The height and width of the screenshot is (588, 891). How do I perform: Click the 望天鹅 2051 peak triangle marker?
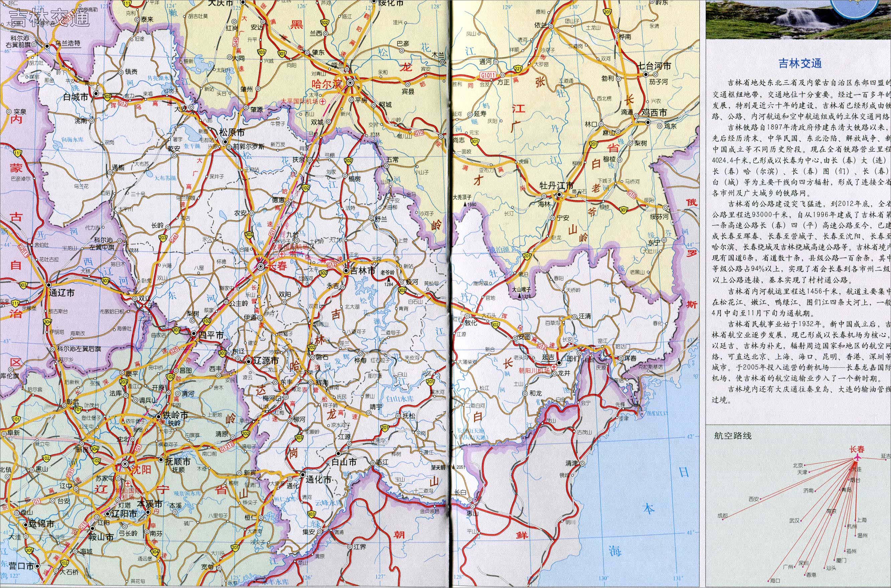pyautogui.click(x=453, y=467)
